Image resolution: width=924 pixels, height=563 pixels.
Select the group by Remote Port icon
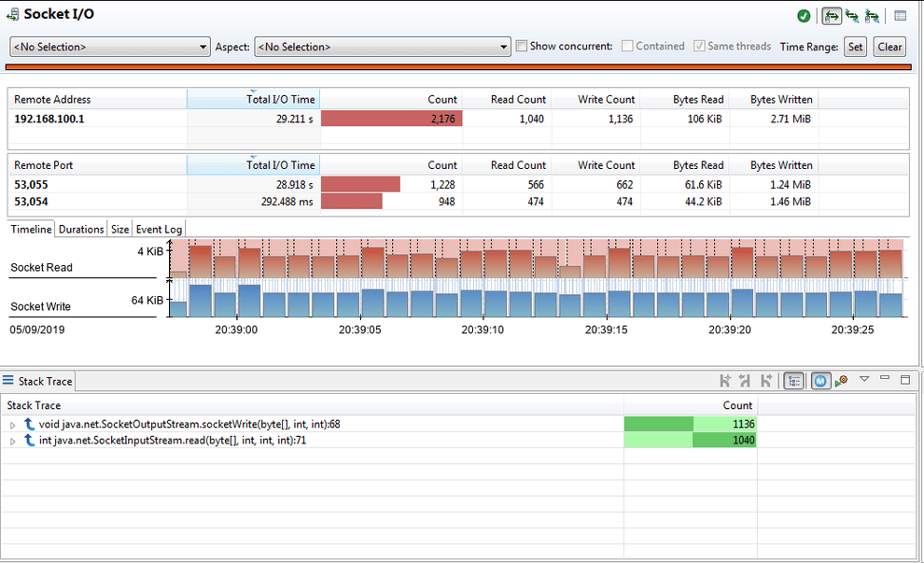pos(851,15)
